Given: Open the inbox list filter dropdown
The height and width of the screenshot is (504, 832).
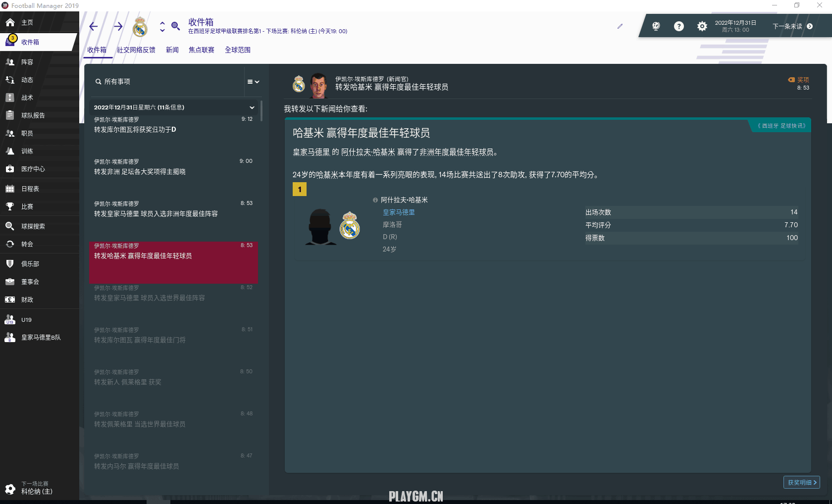Looking at the screenshot, I should [253, 82].
